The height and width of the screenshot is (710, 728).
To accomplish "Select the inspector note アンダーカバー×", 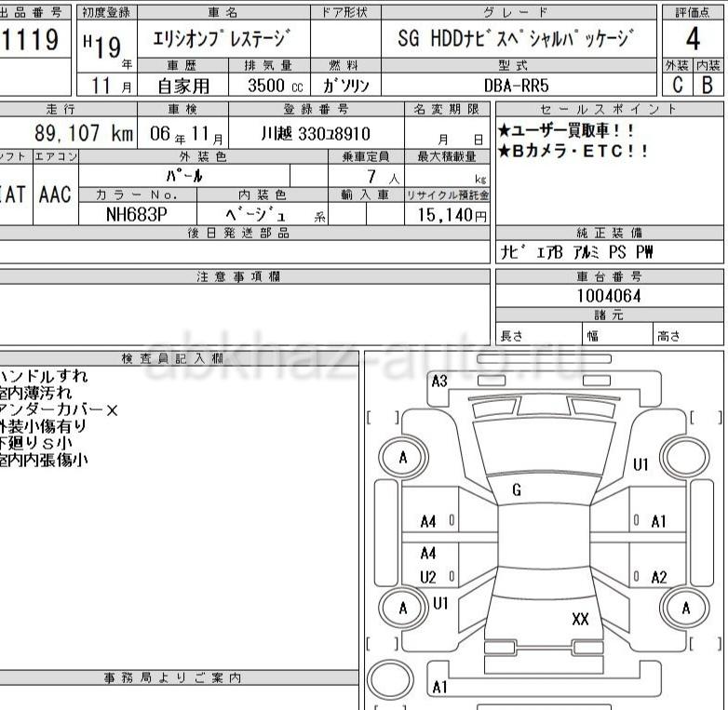I will tap(59, 409).
